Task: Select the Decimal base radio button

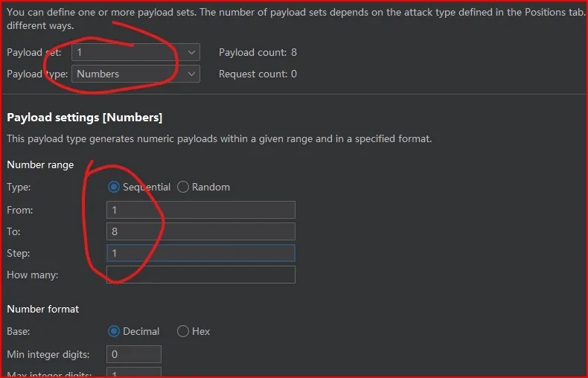Action: point(134,331)
